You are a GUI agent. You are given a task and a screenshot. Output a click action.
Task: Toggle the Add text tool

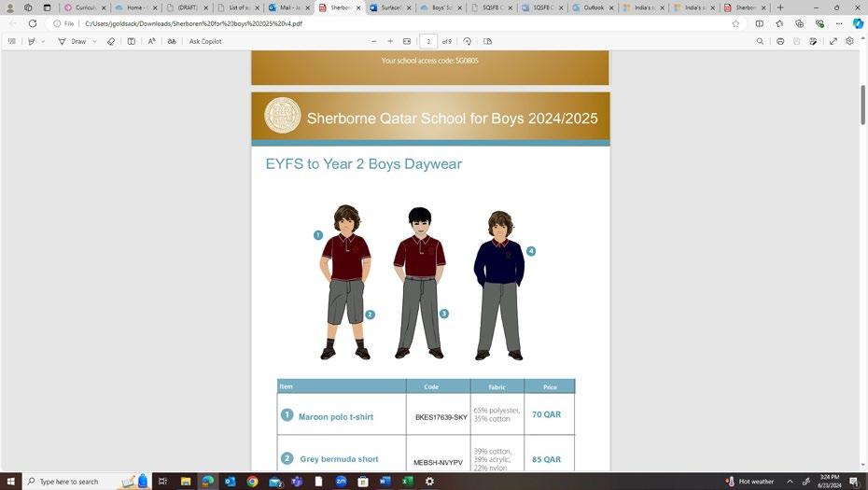coord(132,41)
